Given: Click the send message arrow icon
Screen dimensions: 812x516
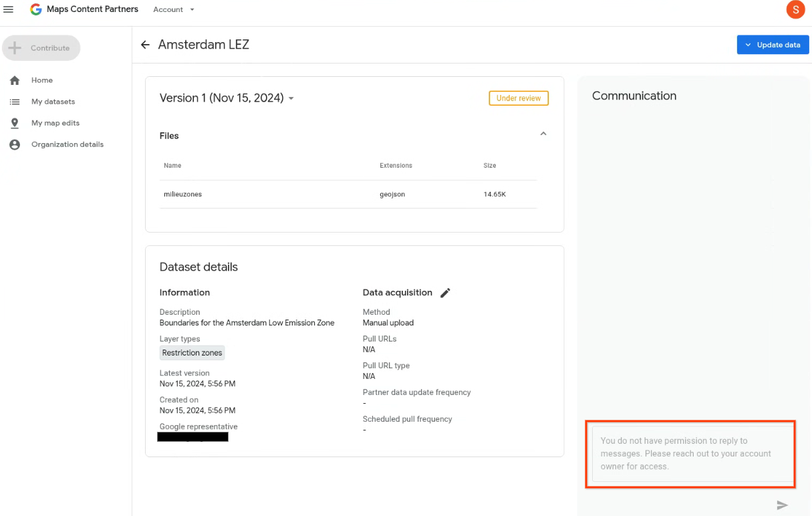Looking at the screenshot, I should (x=782, y=505).
